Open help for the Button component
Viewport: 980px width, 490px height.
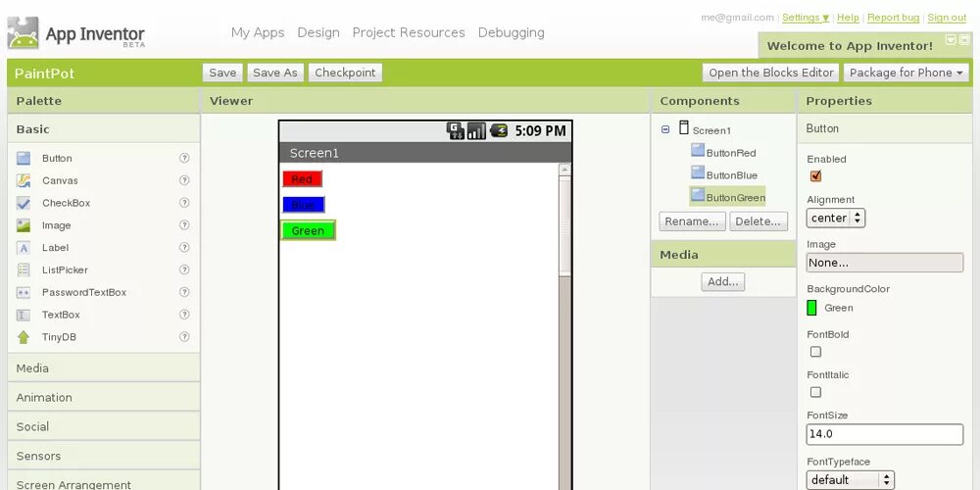pyautogui.click(x=184, y=158)
